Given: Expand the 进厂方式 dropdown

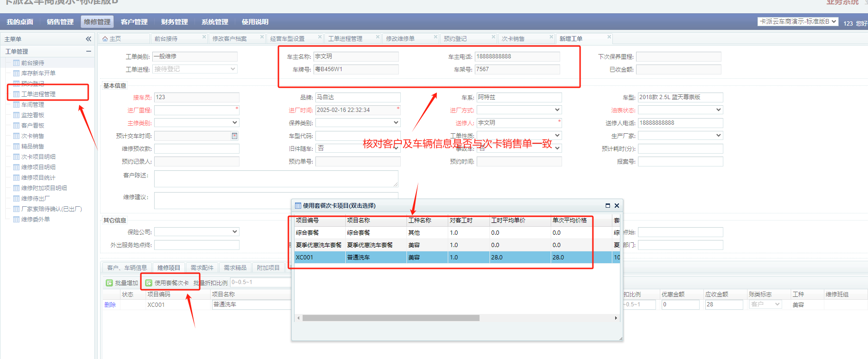Looking at the screenshot, I should [557, 110].
